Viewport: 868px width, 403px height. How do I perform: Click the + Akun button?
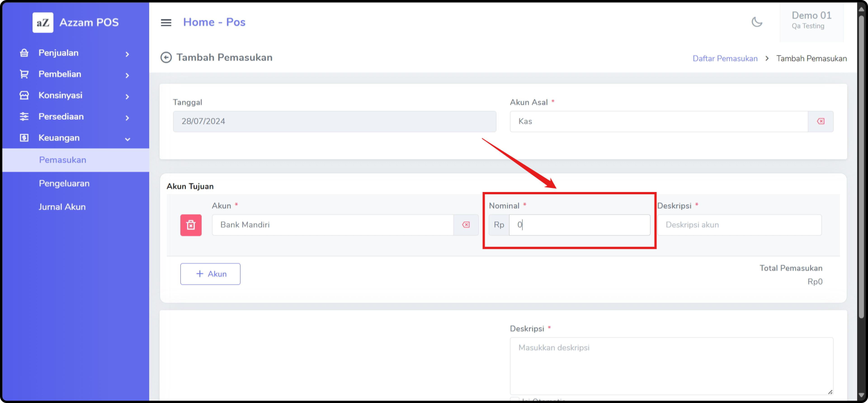(x=210, y=274)
